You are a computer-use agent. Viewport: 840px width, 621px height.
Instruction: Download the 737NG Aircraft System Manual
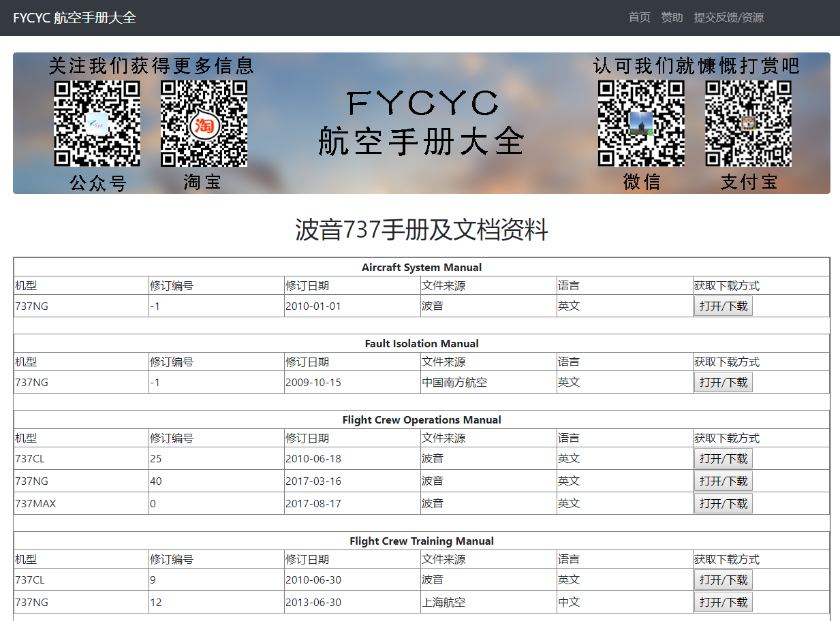723,306
